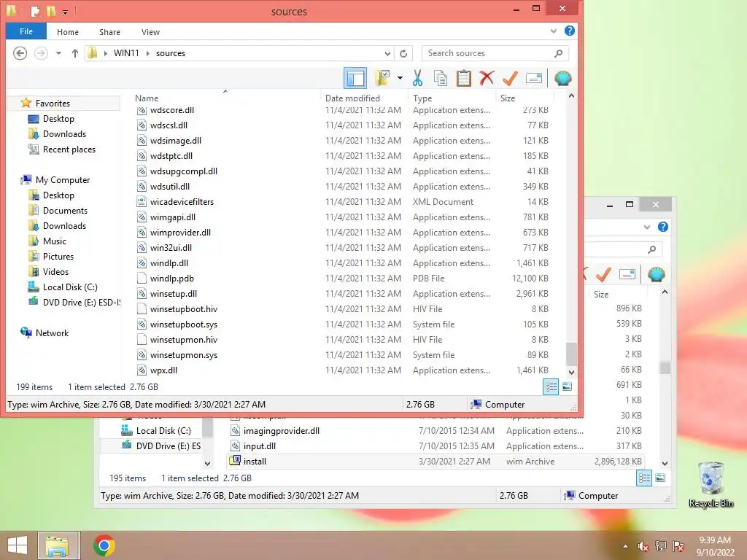The width and height of the screenshot is (747, 560).
Task: Expand the ribbon in sources window
Action: point(554,31)
